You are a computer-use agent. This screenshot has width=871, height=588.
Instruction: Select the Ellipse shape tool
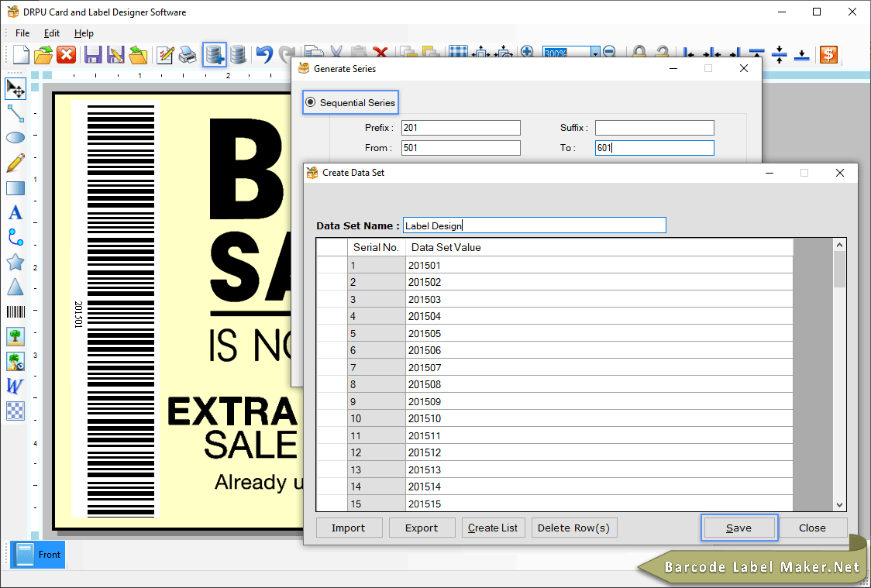15,138
